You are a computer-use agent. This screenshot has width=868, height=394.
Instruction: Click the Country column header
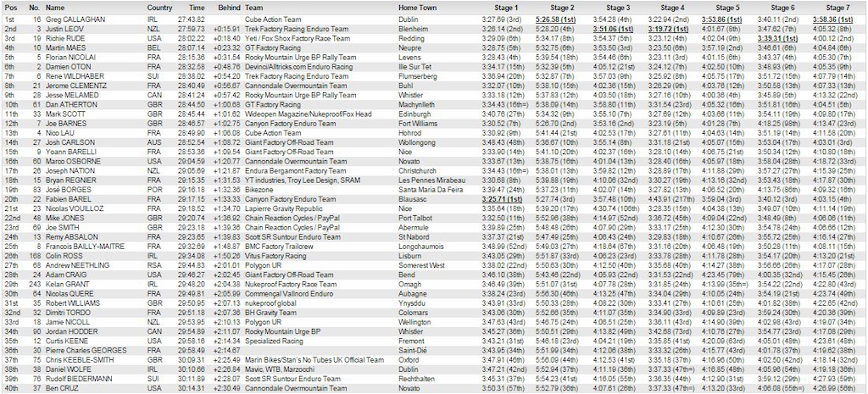[x=159, y=8]
